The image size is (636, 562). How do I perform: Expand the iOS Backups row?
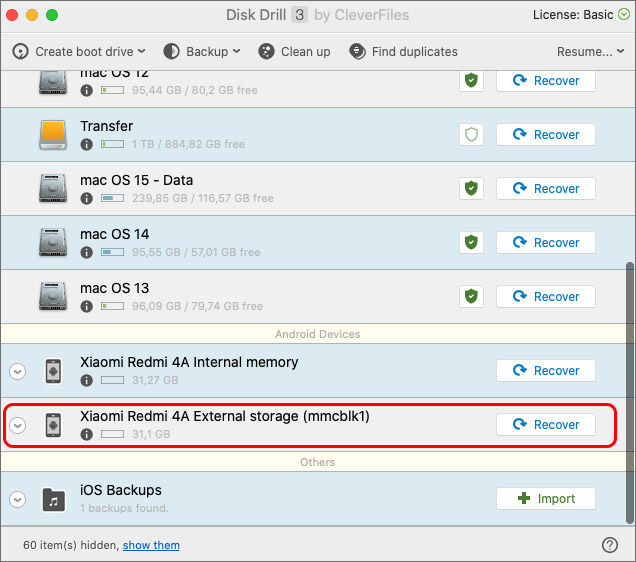[18, 499]
